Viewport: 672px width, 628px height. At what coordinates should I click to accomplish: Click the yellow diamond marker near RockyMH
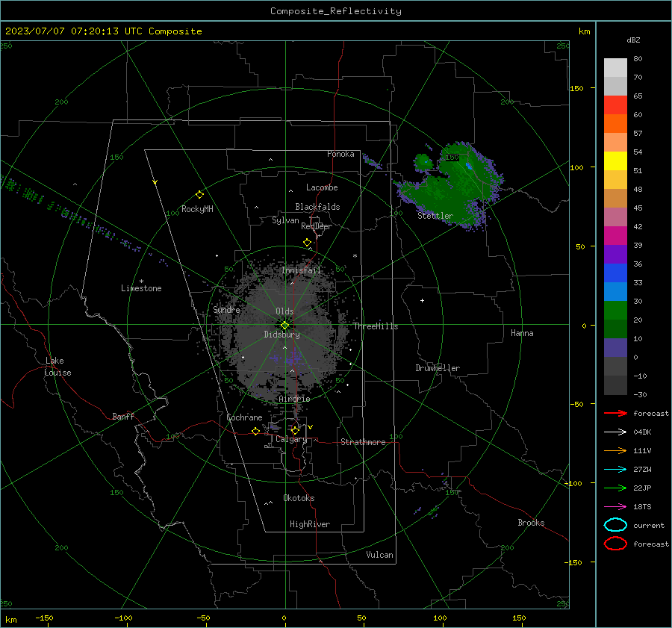[199, 195]
